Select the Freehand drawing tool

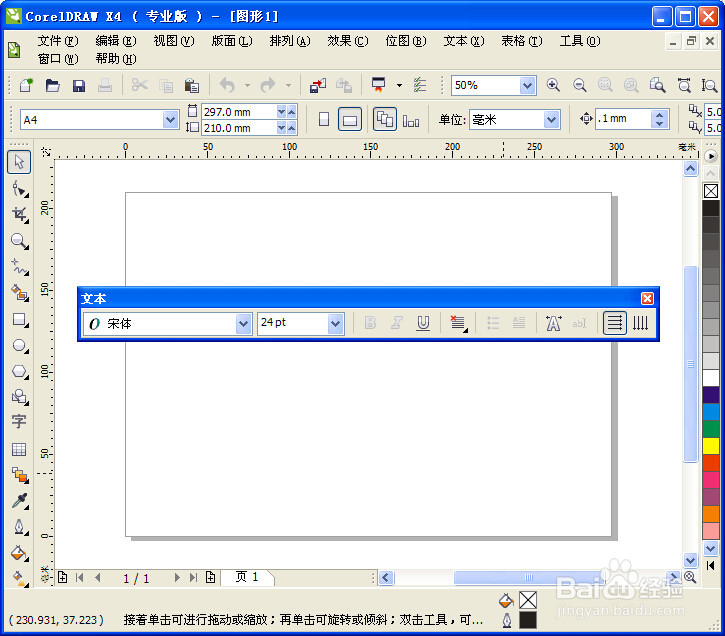point(19,267)
